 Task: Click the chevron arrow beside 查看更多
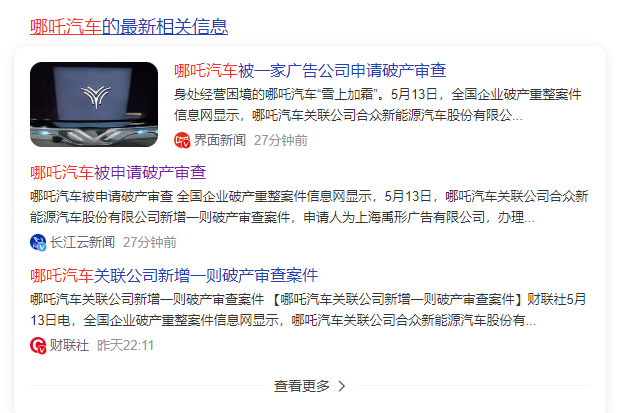click(x=342, y=386)
